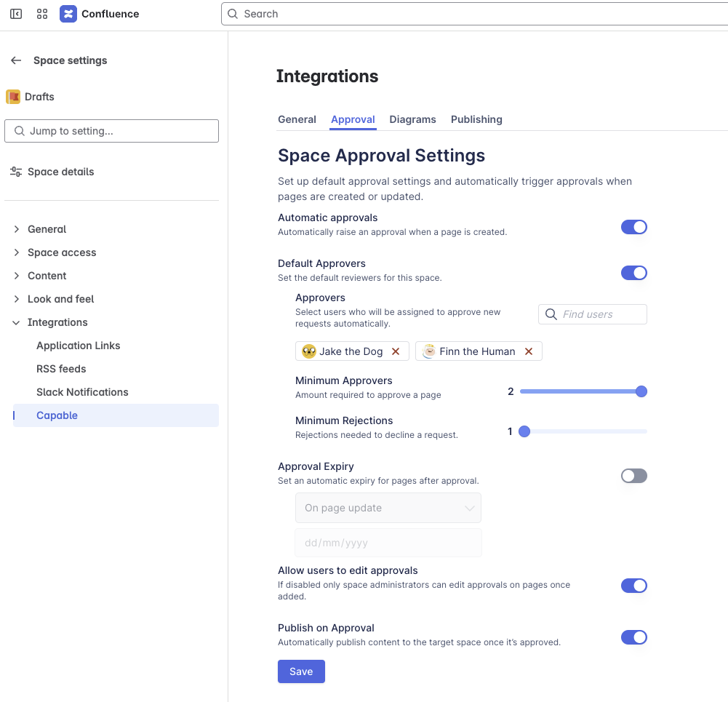Remove Finn the Human from approvers
Screen dimensions: 728x702
[529, 351]
